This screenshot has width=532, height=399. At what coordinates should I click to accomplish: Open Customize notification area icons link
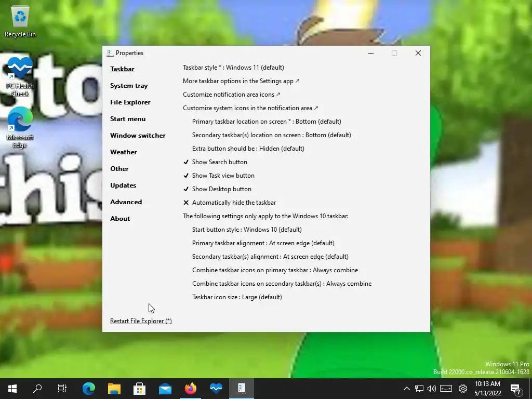tap(232, 95)
